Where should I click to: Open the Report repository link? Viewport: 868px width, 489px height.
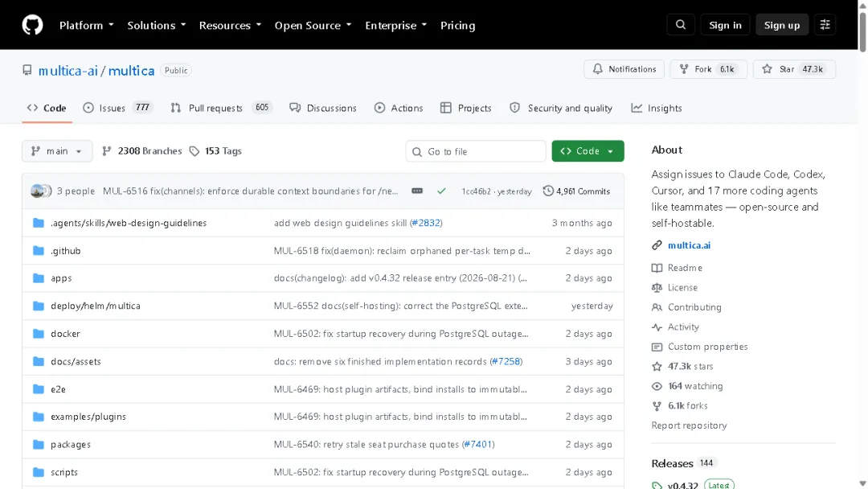coord(690,426)
